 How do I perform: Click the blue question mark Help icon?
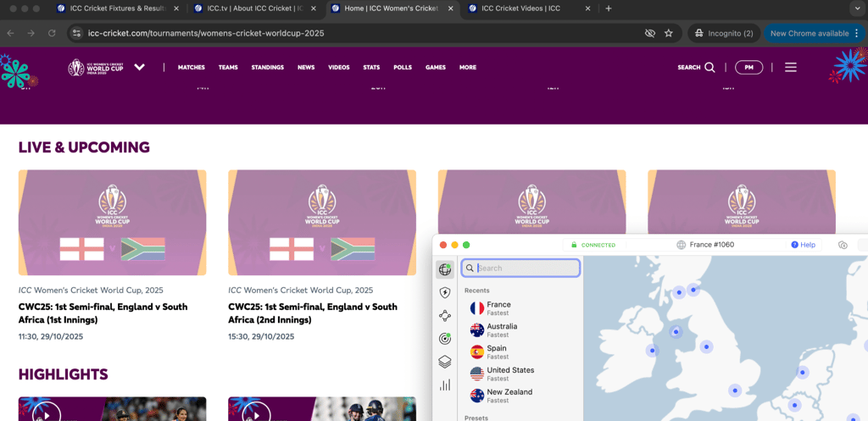[794, 245]
